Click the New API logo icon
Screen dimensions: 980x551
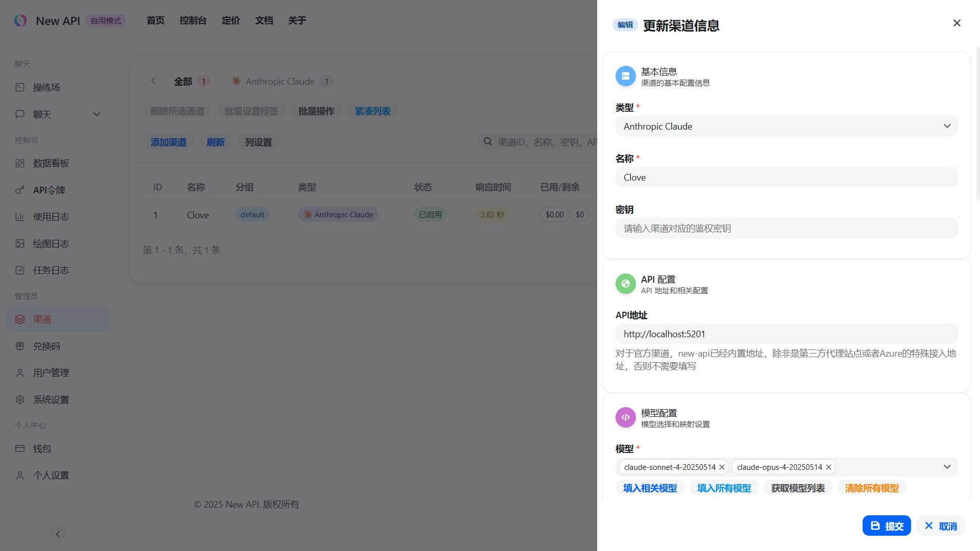click(x=20, y=20)
